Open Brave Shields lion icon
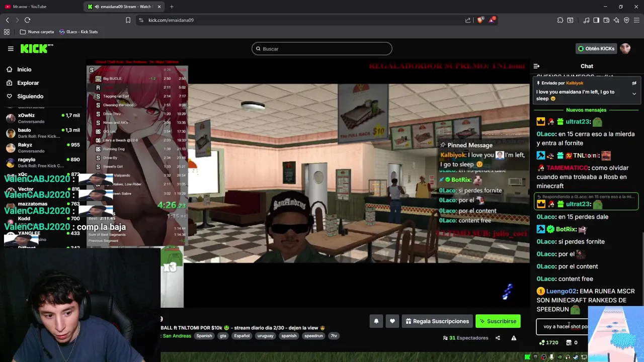The height and width of the screenshot is (362, 644). 480,20
